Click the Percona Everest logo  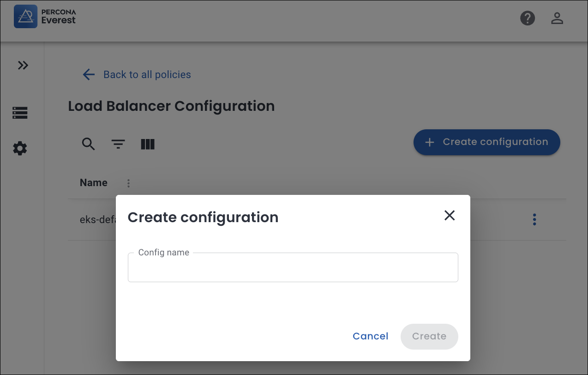45,17
